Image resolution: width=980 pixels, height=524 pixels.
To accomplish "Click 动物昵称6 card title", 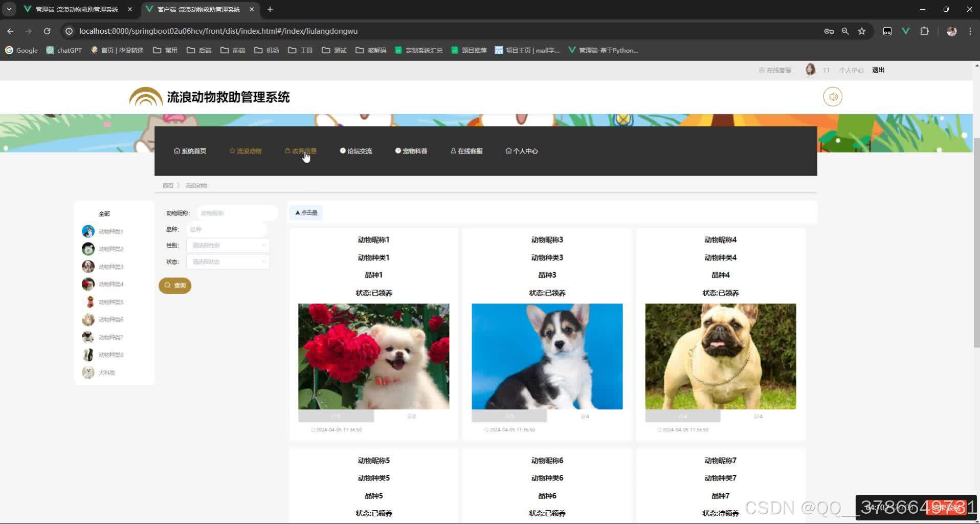I will 547,461.
